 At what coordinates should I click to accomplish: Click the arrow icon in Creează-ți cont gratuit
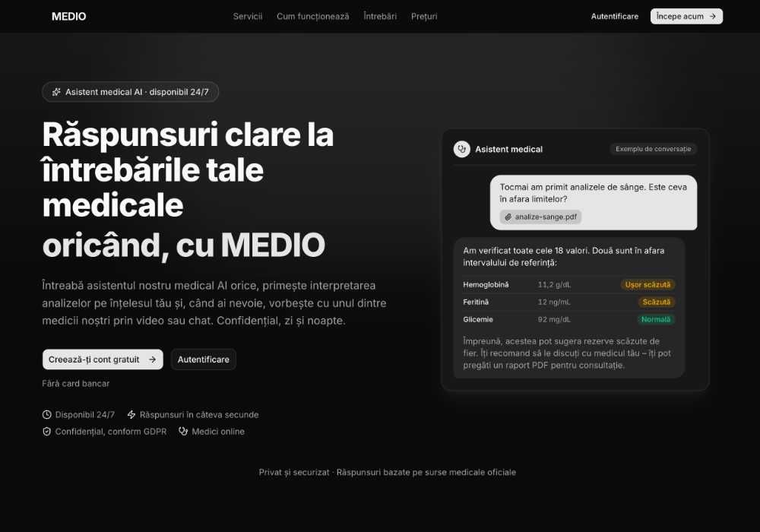pos(152,359)
